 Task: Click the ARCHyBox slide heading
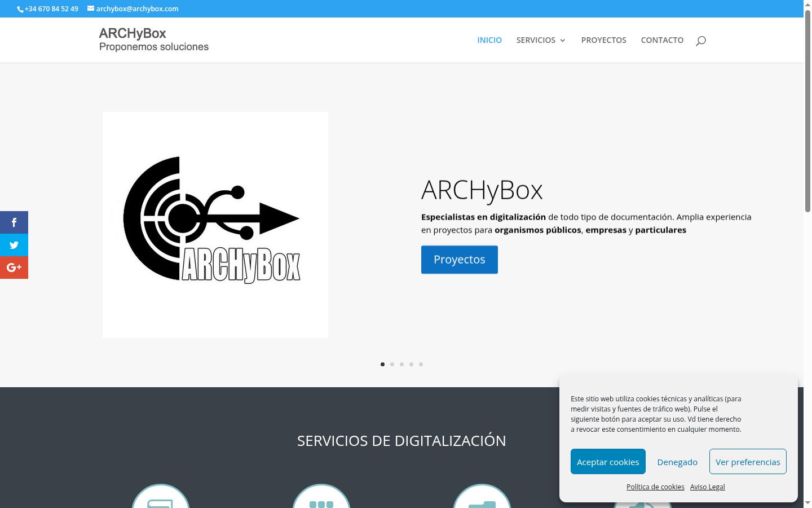tap(482, 191)
